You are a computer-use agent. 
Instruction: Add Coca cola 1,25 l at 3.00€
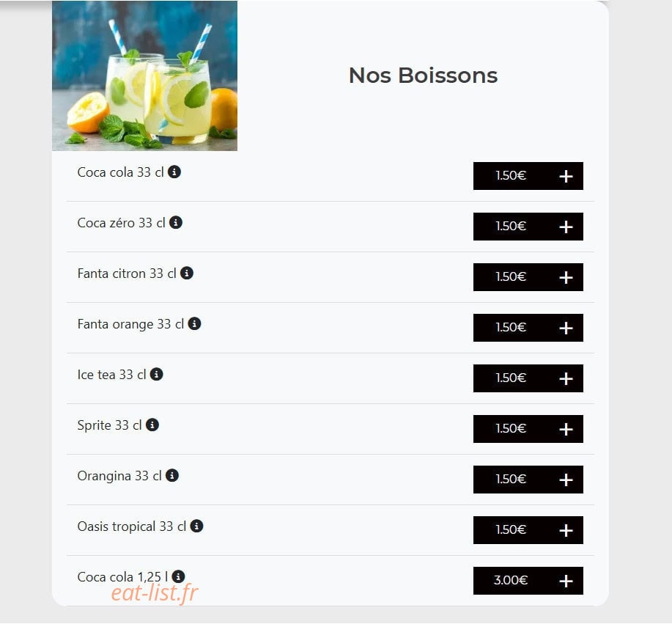pyautogui.click(x=528, y=581)
